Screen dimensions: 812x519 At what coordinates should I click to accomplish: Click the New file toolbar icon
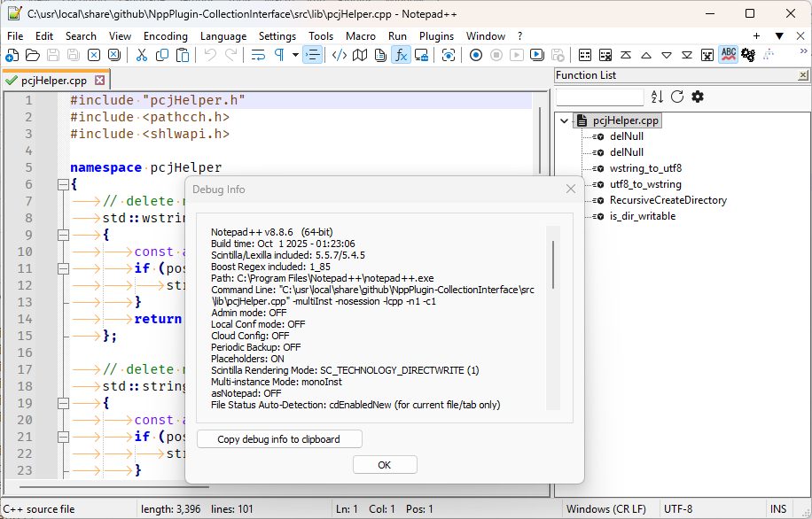click(11, 55)
